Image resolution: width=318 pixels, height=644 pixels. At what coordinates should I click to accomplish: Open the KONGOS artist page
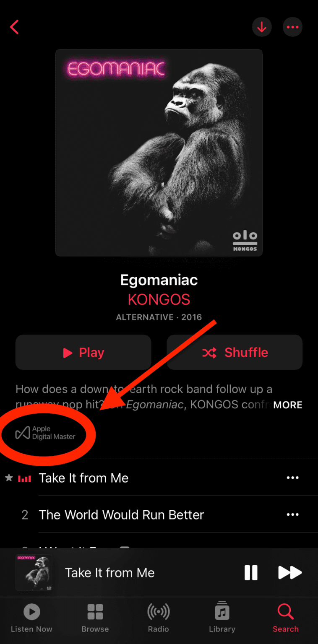click(159, 300)
